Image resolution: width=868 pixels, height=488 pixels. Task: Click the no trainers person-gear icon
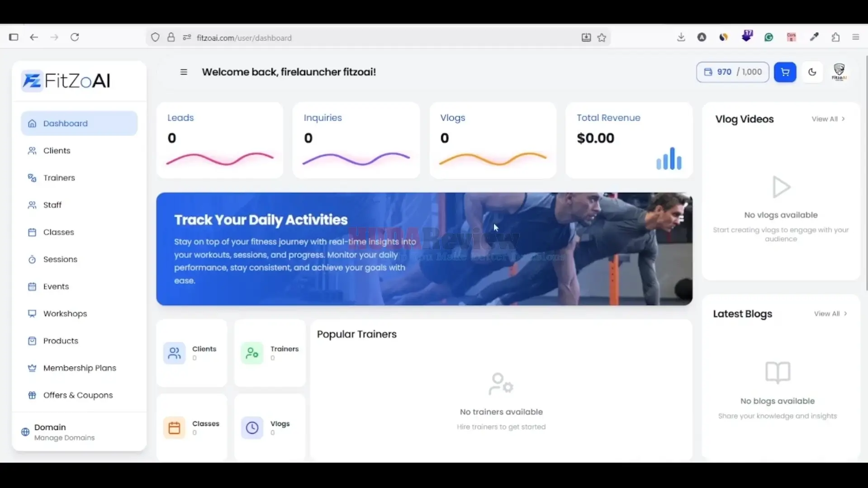[501, 384]
